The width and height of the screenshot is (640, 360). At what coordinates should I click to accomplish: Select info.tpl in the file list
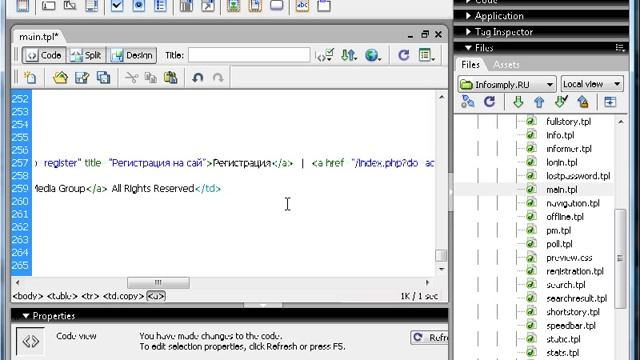coord(560,135)
